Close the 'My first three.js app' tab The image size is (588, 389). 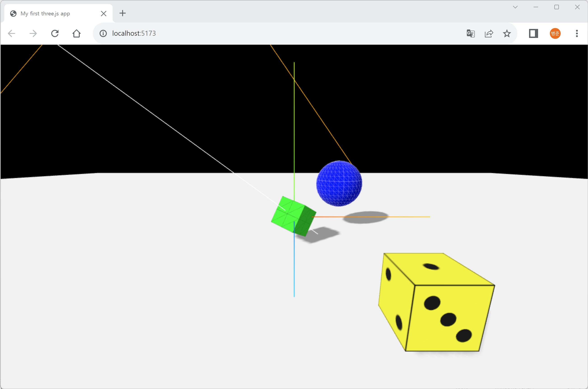104,13
